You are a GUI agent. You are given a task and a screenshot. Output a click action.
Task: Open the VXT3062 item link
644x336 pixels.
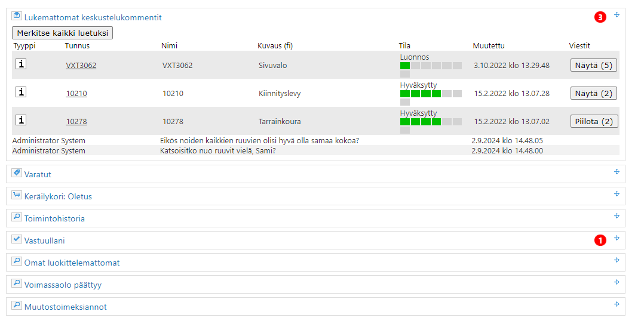point(81,66)
